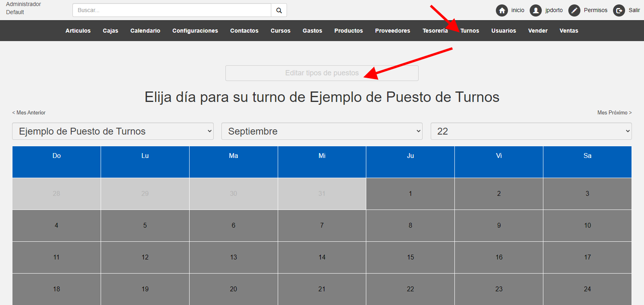Open the puesto dropdown showing Ejemplo de Puesto
Screen dimensions: 644x305
(x=113, y=131)
